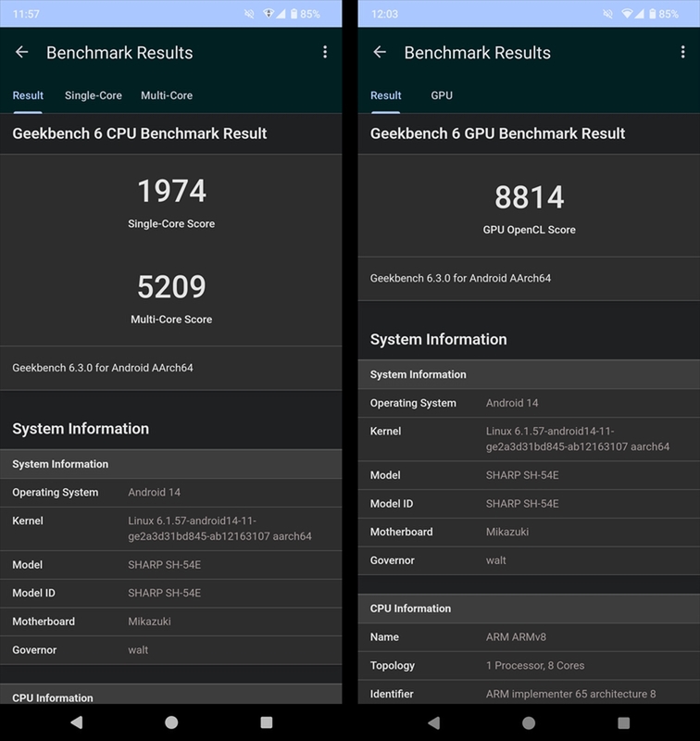Tap muted bell icon in right status bar
700x741 pixels.
pos(608,14)
